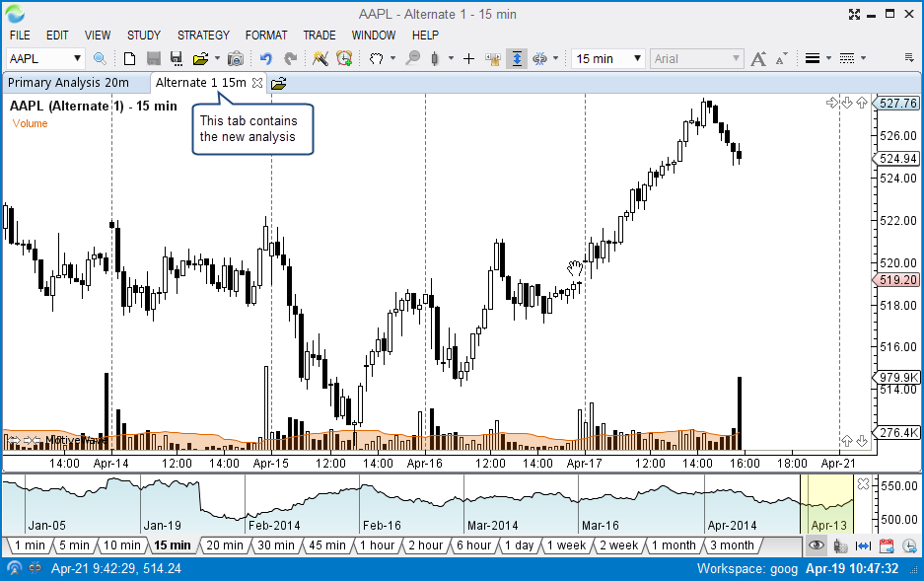924x581 pixels.
Task: Click the 519.20 price axis label
Action: [895, 280]
